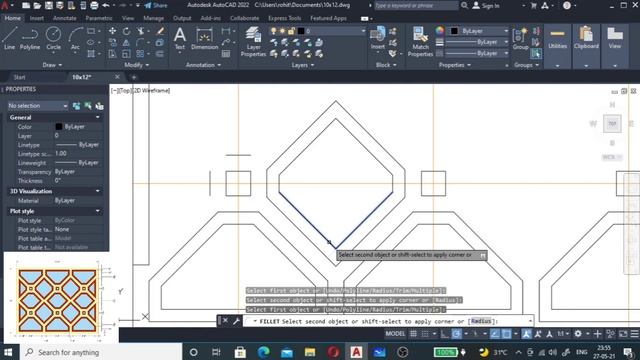Click the search keyword input field
Screen dimensions: 640x360
(416, 5)
